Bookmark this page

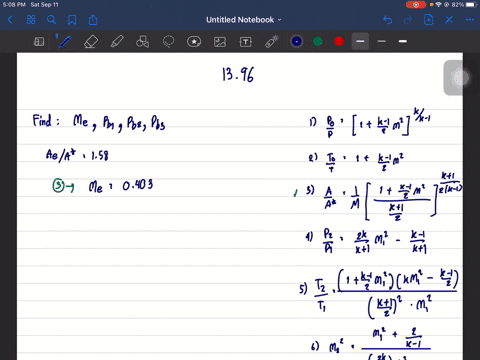72,20
